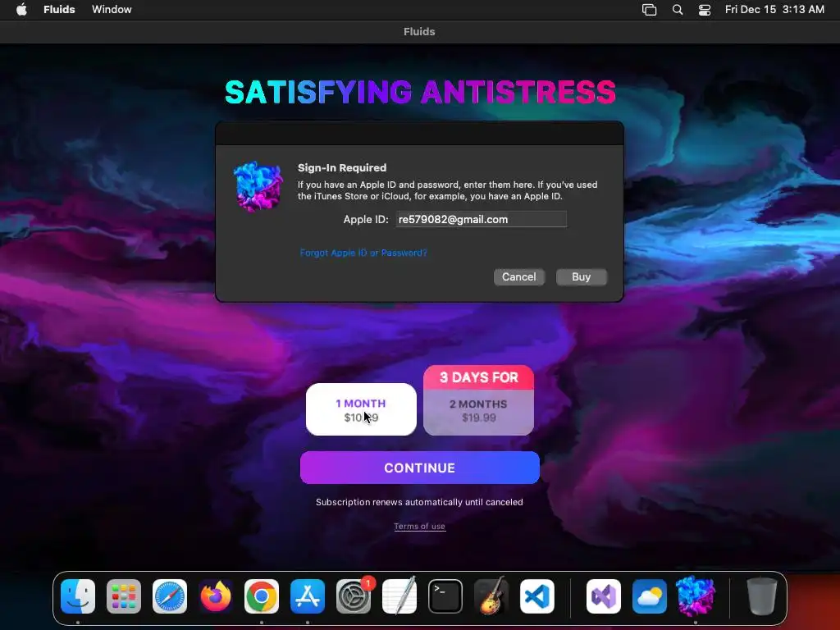Open the Window menu
This screenshot has height=630, width=840.
pos(112,10)
